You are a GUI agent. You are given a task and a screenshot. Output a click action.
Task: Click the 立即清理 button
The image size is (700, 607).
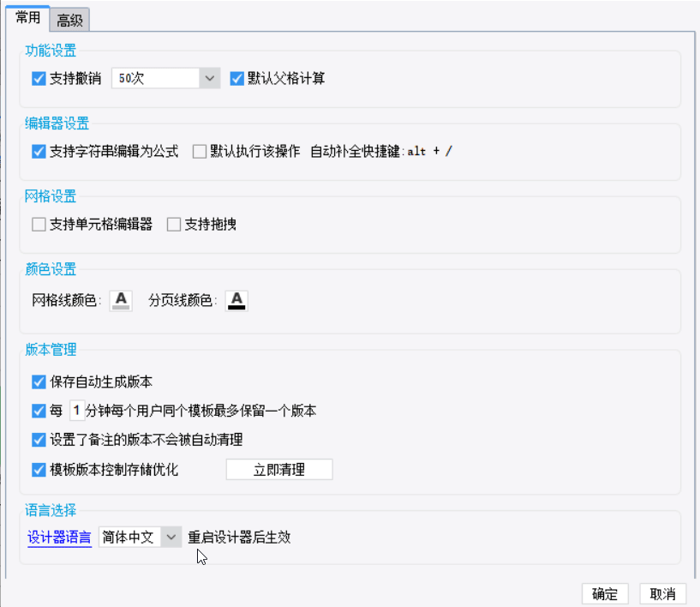tap(279, 470)
